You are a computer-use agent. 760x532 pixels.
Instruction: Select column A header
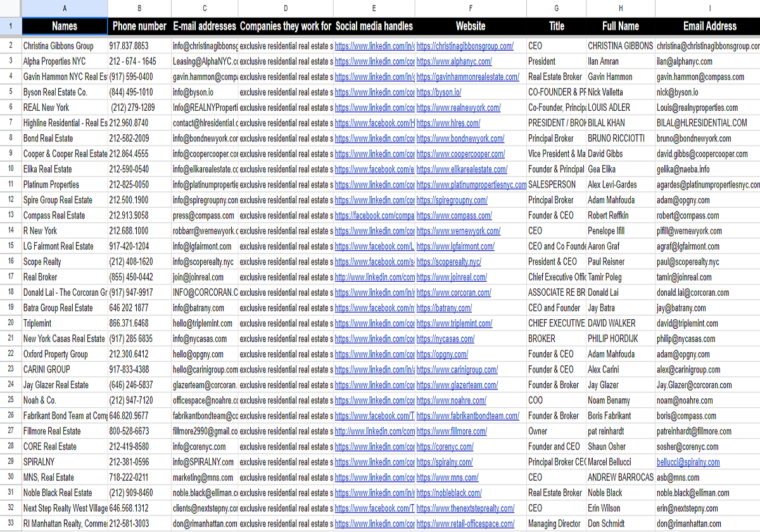pyautogui.click(x=65, y=8)
